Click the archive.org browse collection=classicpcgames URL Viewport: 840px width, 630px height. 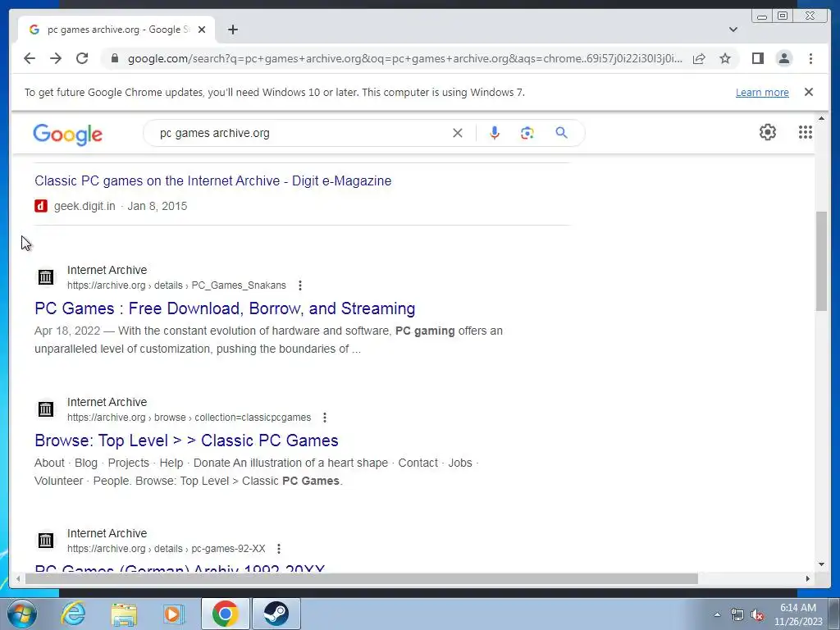(x=189, y=418)
